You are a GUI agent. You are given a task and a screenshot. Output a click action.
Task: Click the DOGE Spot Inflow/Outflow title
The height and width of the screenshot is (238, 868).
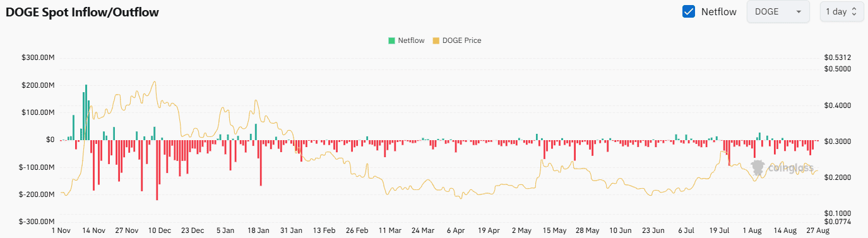(x=82, y=11)
